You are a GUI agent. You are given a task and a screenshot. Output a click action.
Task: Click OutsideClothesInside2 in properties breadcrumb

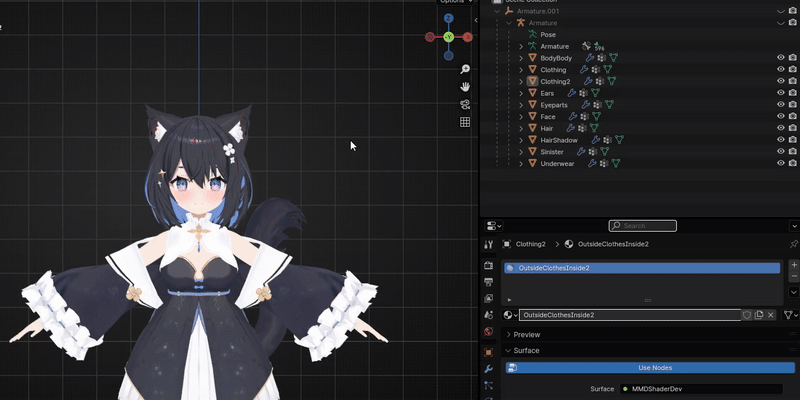pyautogui.click(x=613, y=244)
